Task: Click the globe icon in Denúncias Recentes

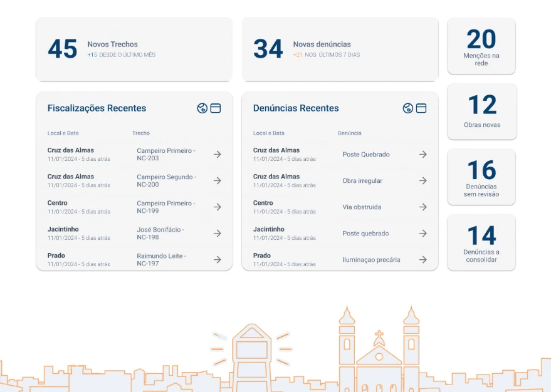Action: (x=407, y=108)
